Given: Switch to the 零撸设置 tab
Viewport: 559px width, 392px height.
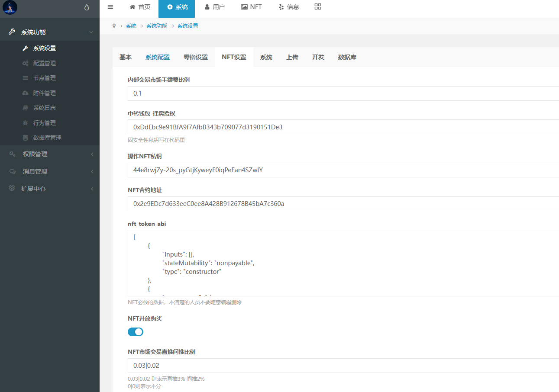Looking at the screenshot, I should pyautogui.click(x=196, y=57).
